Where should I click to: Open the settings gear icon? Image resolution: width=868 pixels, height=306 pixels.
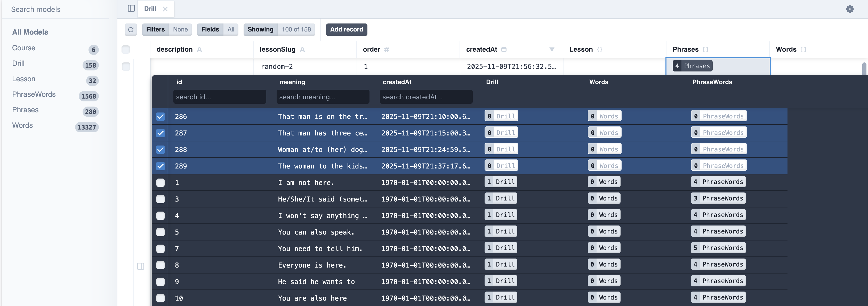point(850,9)
